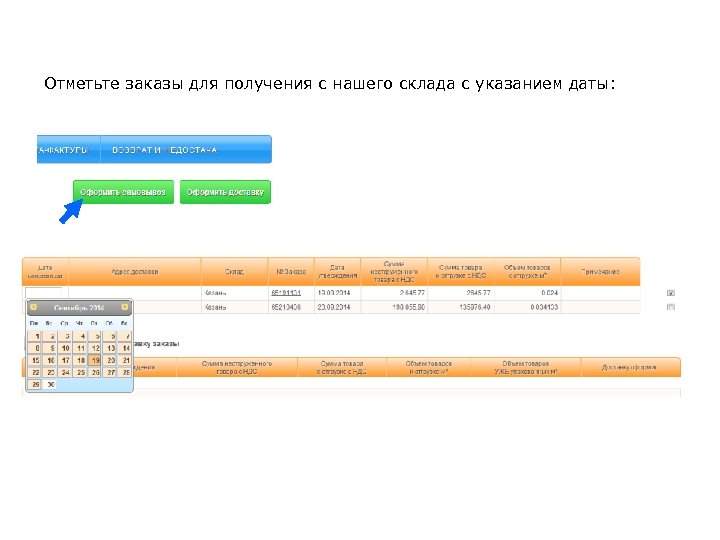
Task: Pick day 15 in the date picker
Action: coord(34,360)
